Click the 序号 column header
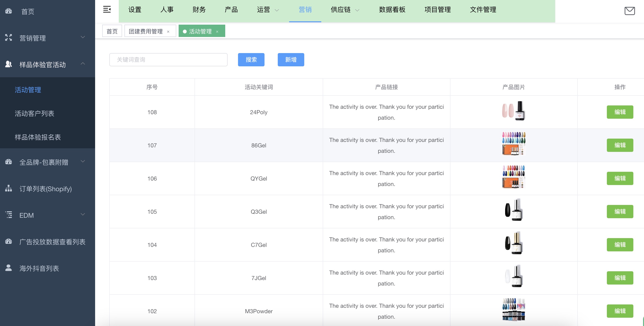Image resolution: width=644 pixels, height=326 pixels. tap(152, 87)
